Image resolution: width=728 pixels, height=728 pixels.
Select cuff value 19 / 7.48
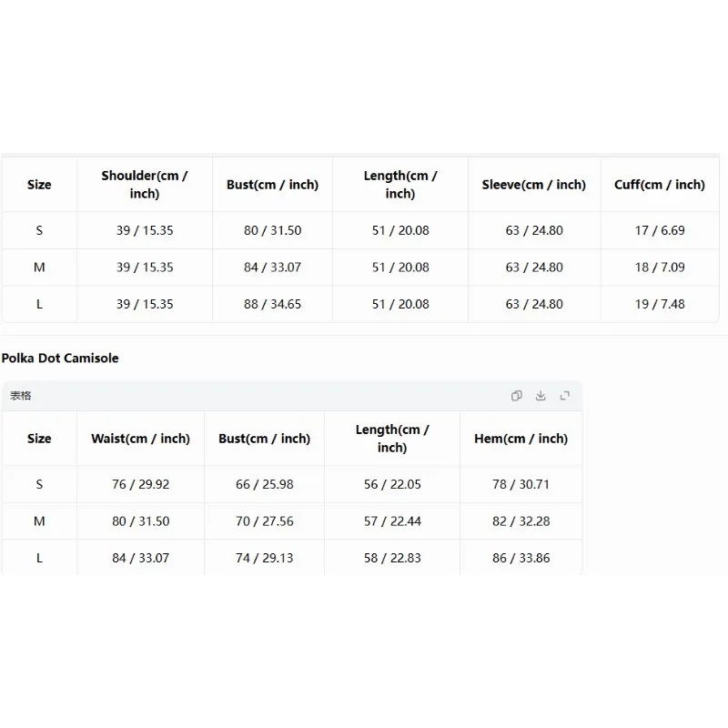[660, 304]
